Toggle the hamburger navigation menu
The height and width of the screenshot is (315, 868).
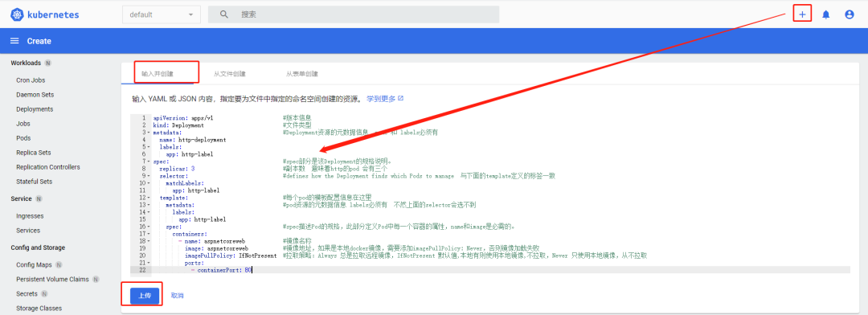pyautogui.click(x=15, y=41)
